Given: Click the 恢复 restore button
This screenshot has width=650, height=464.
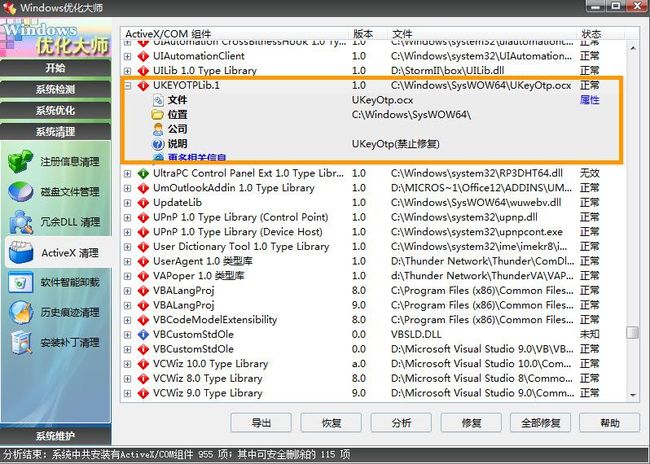Looking at the screenshot, I should [331, 423].
